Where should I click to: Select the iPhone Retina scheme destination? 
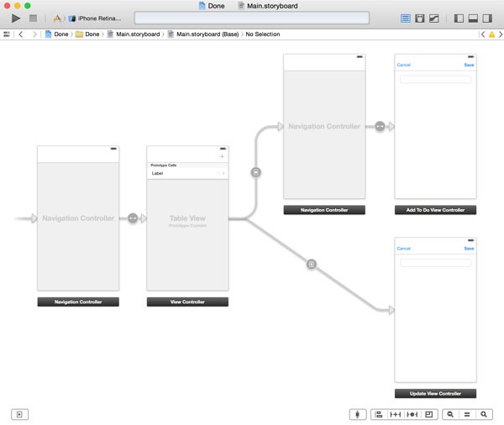click(96, 18)
